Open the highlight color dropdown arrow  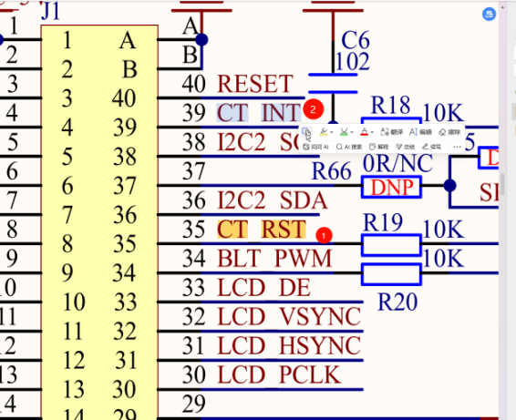331,132
